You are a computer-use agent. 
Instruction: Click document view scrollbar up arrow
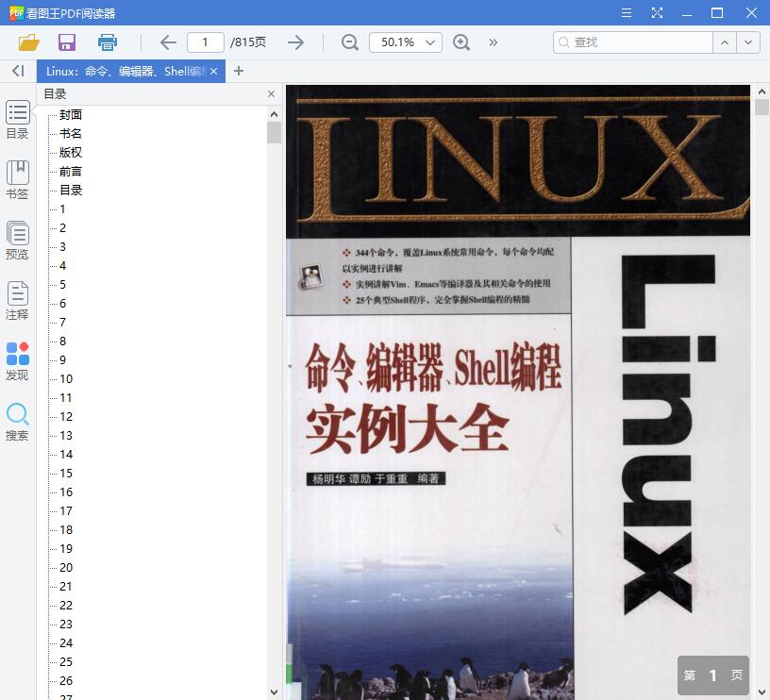coord(762,92)
